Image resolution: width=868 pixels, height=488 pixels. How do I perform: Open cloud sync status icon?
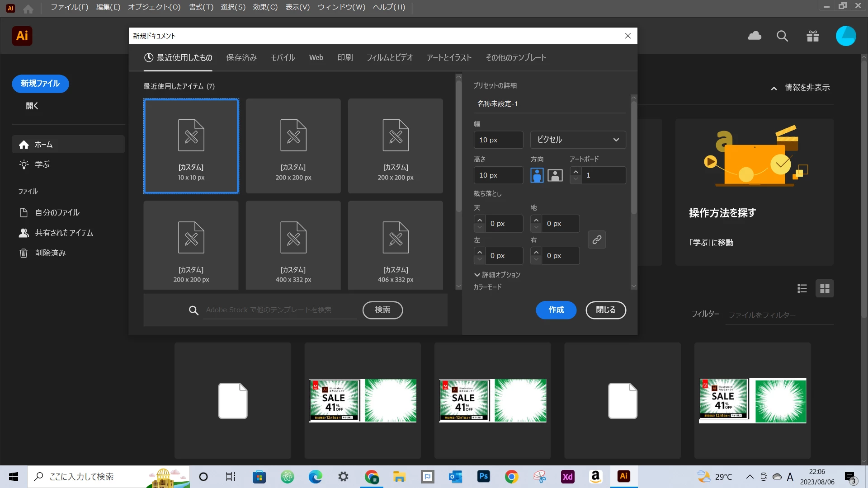(754, 36)
